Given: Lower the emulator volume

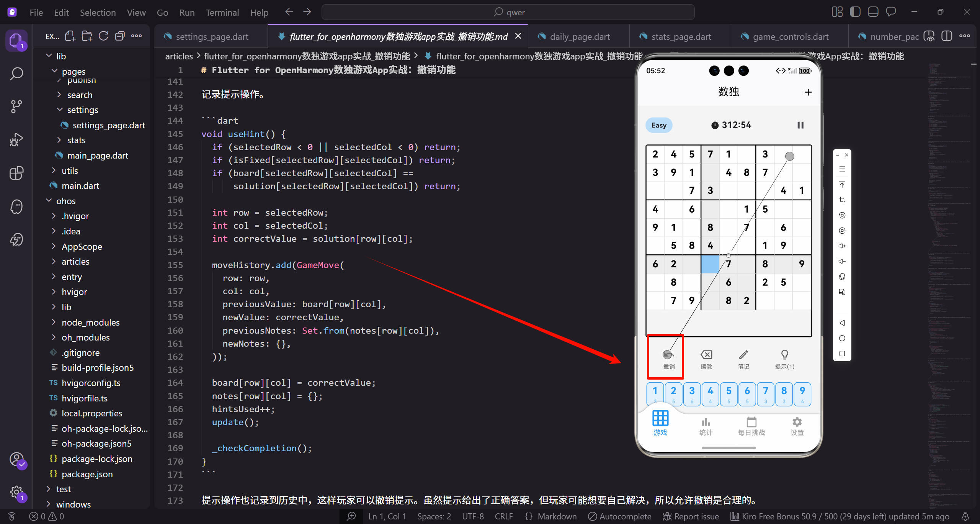Looking at the screenshot, I should tap(842, 261).
